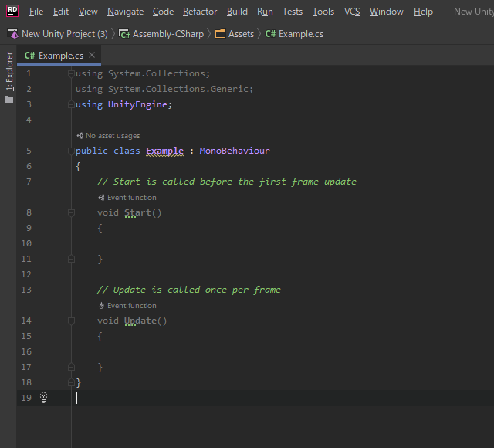Screen dimensions: 494x448
Task: Collapse the Update method fold at line 14
Action: click(x=71, y=321)
